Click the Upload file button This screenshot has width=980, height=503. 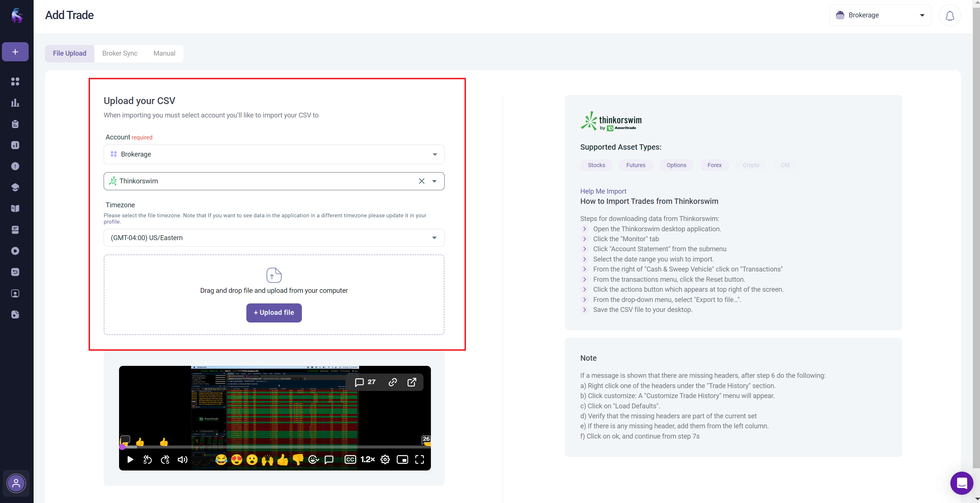(273, 313)
